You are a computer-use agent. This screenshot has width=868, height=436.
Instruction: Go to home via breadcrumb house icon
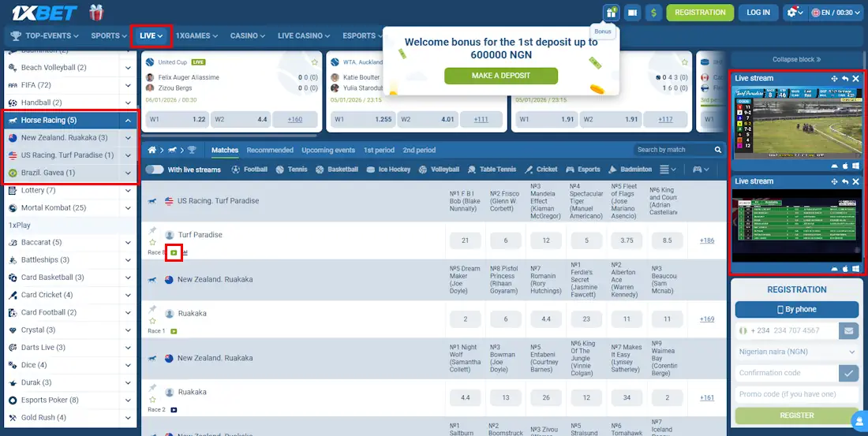click(x=152, y=150)
